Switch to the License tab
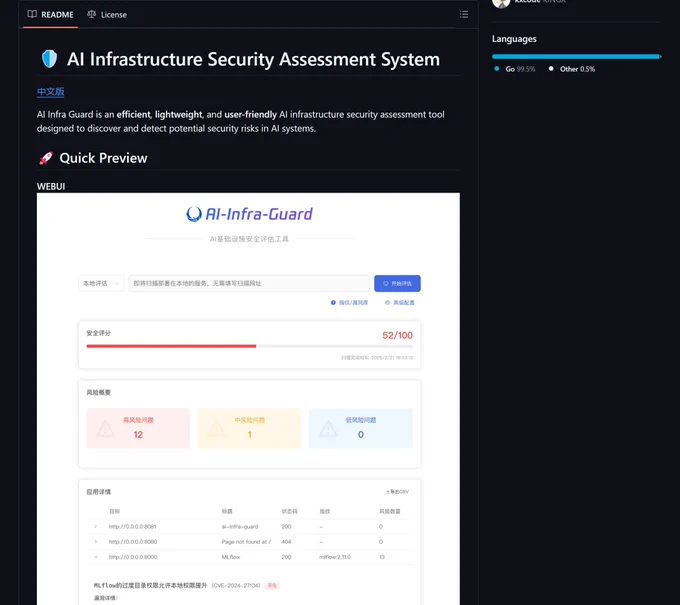The image size is (680, 605). 107,15
